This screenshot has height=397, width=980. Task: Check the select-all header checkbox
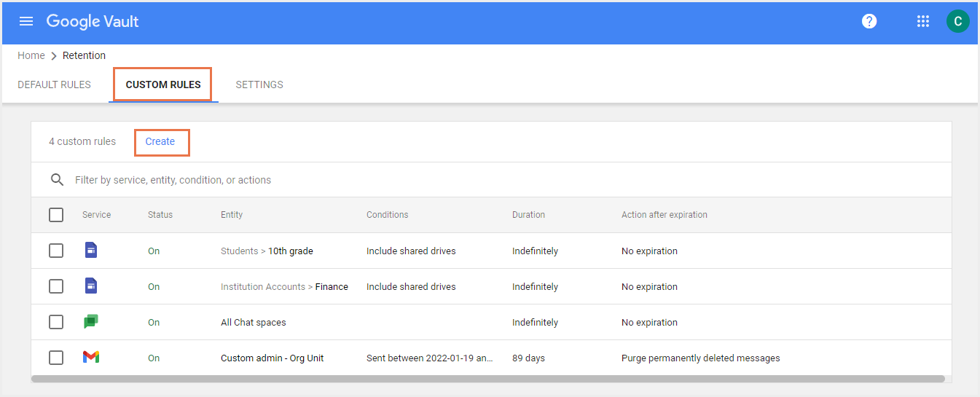click(56, 215)
